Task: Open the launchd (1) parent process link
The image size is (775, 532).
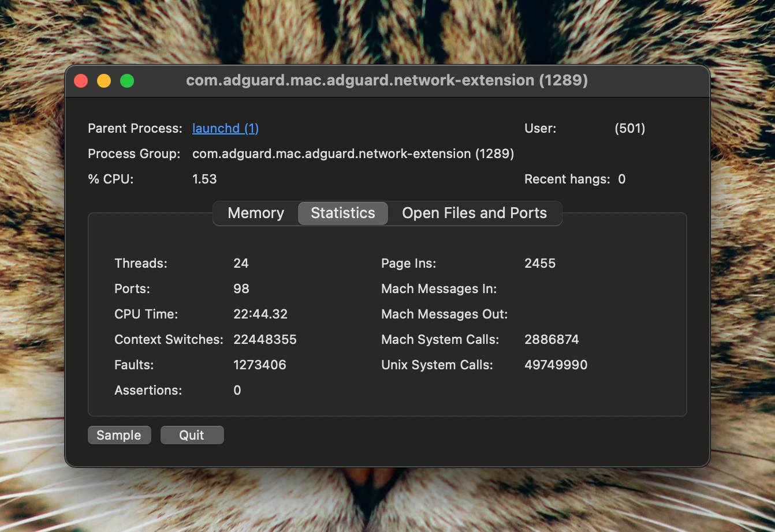Action: click(x=225, y=128)
